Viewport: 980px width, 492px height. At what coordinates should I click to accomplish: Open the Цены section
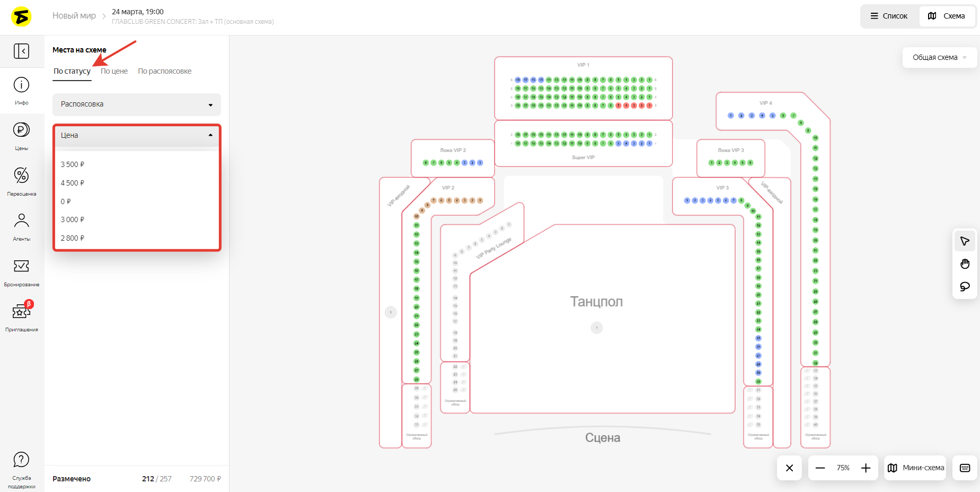coord(21,136)
